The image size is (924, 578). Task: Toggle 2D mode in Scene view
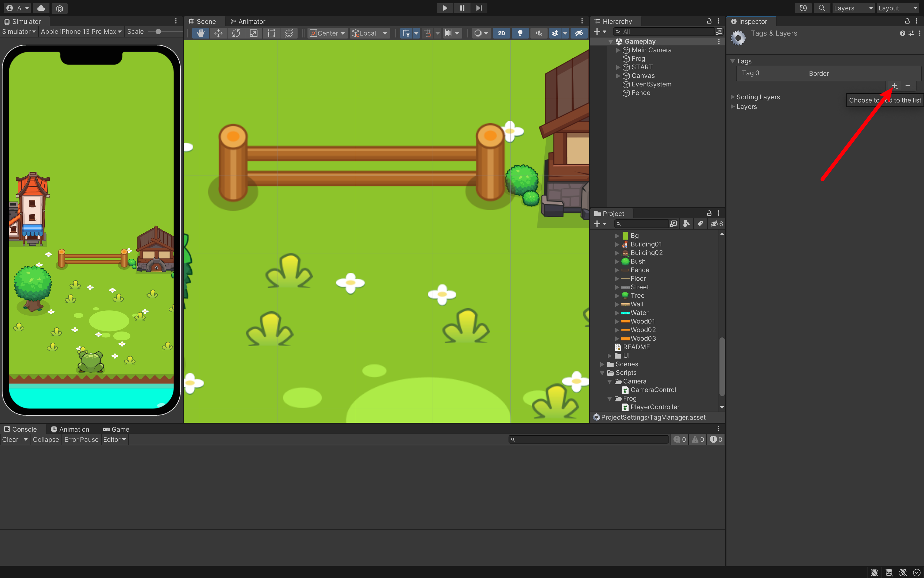click(501, 33)
